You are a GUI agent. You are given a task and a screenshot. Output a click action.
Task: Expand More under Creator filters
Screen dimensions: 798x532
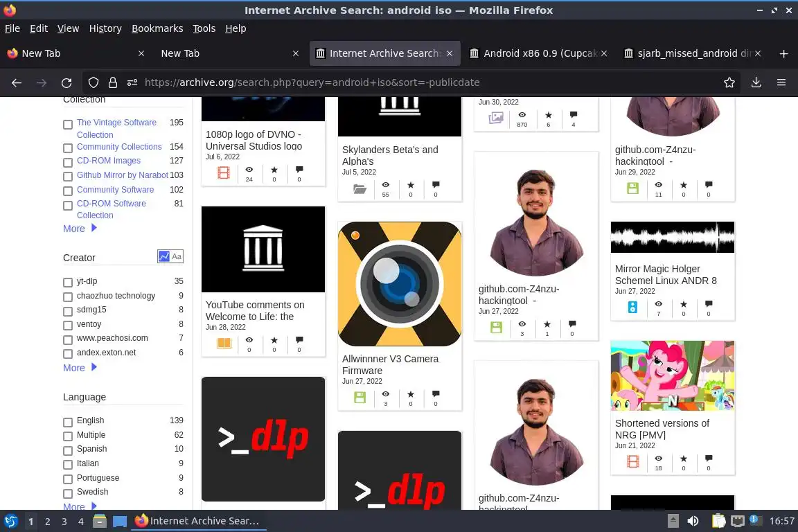coord(80,368)
